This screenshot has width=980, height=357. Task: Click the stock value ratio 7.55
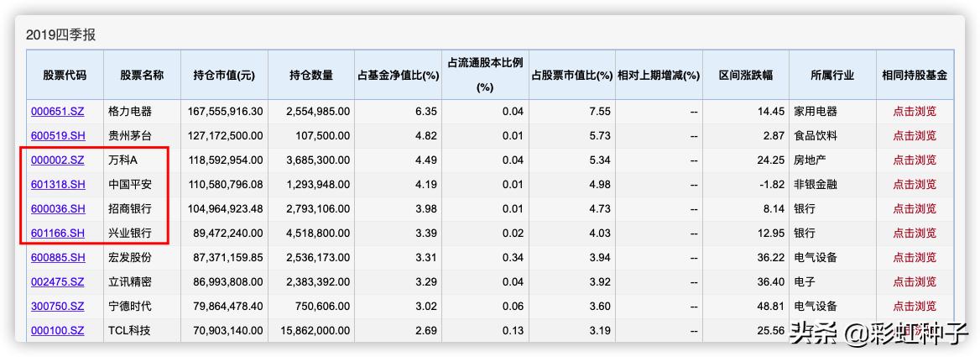pyautogui.click(x=600, y=111)
